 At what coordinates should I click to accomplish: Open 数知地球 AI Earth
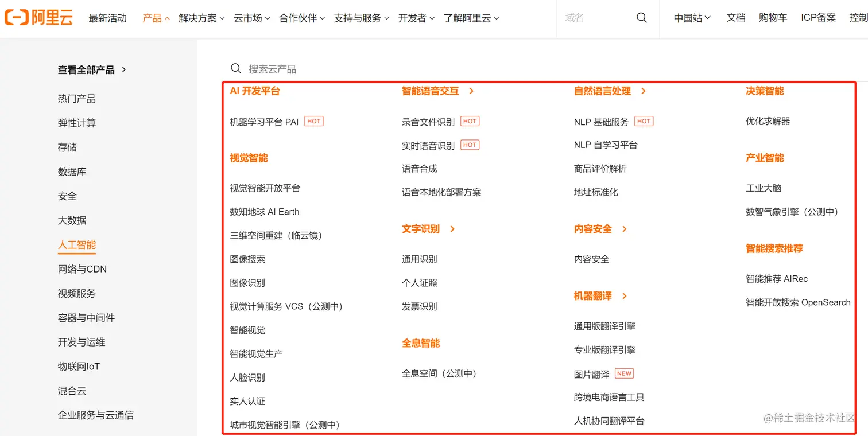265,212
